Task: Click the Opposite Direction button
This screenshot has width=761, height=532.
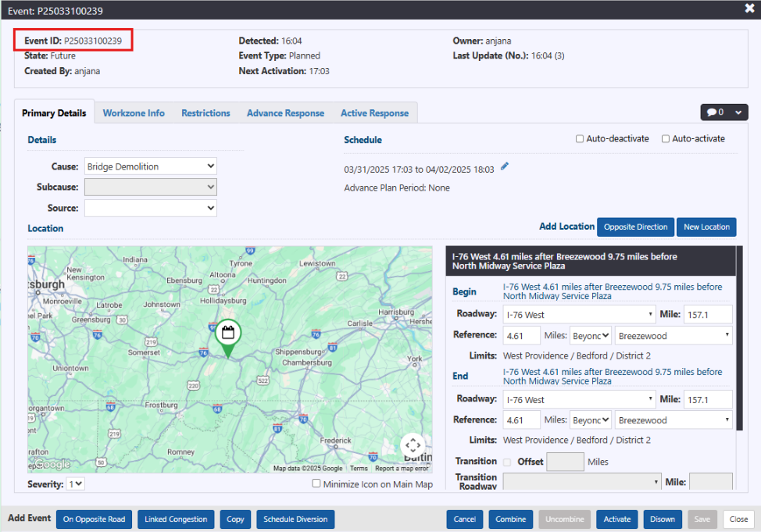Action: pos(635,227)
